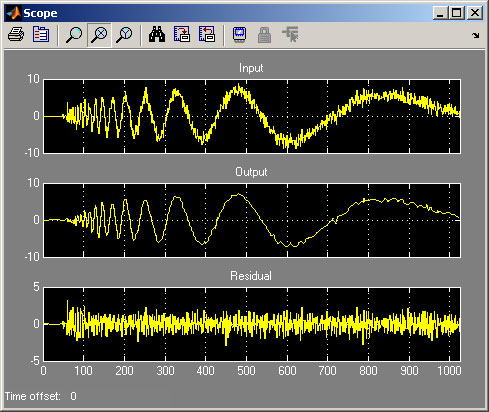Toggle the Zoom X-axis tool

pos(99,35)
